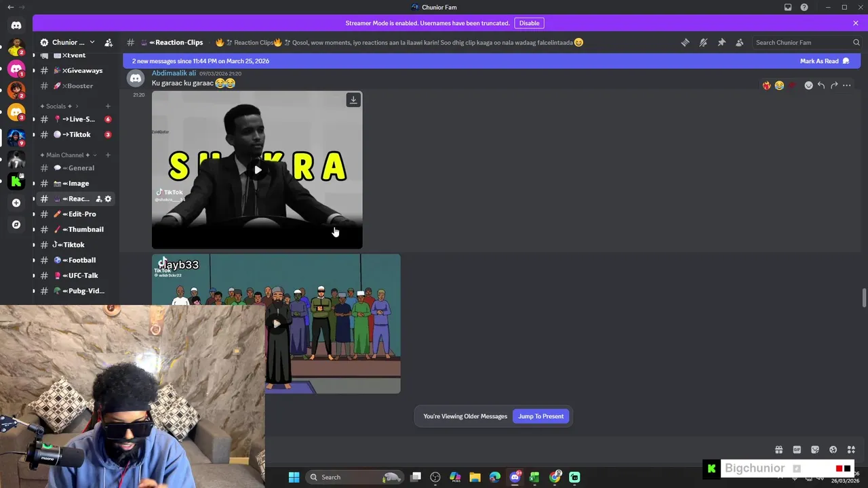This screenshot has height=488, width=868.
Task: React with the red heart emoji
Action: [x=792, y=85]
